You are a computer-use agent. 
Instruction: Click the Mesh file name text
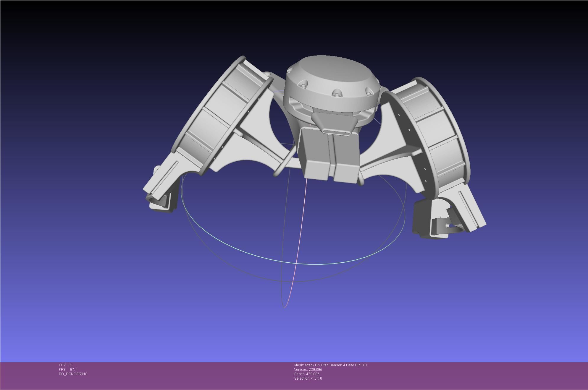(x=331, y=365)
